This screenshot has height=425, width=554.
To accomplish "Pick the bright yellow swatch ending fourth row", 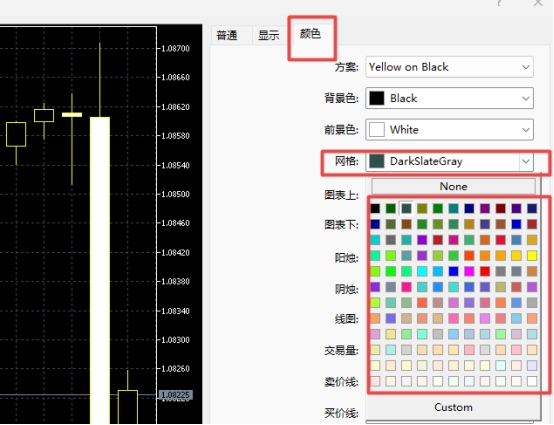I will coord(532,255).
